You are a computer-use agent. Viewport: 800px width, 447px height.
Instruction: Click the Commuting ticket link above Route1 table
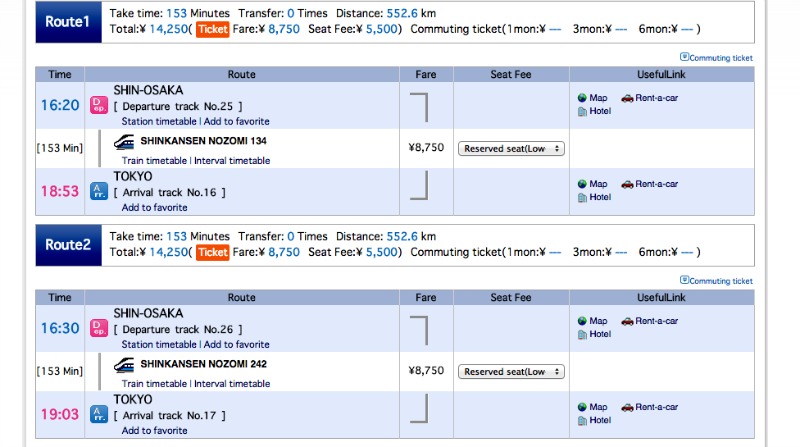716,58
